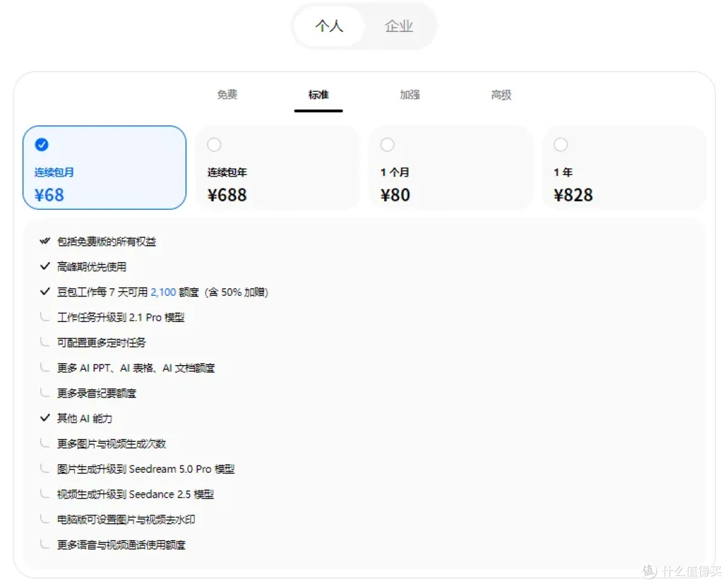Click the 包括免费版的所有权益 text
Viewport: 728px width, 586px height.
pos(107,242)
